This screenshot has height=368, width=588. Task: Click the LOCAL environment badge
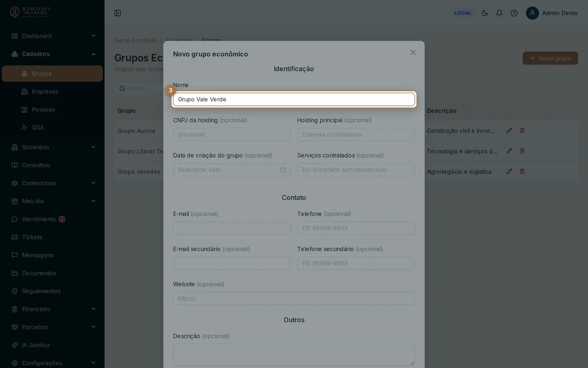(463, 13)
